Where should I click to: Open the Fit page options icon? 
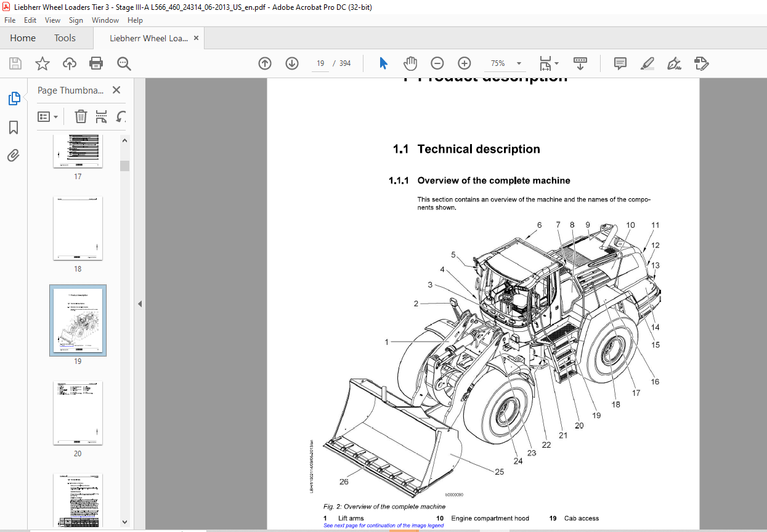[x=548, y=63]
